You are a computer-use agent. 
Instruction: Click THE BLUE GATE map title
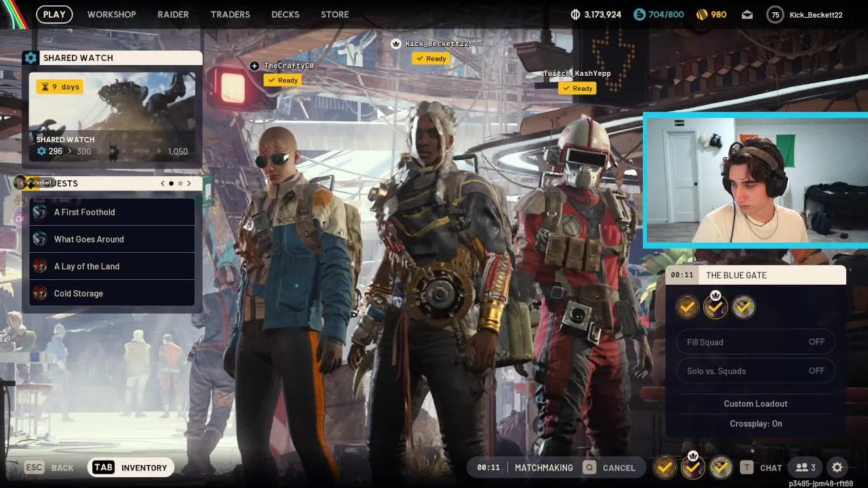click(736, 275)
